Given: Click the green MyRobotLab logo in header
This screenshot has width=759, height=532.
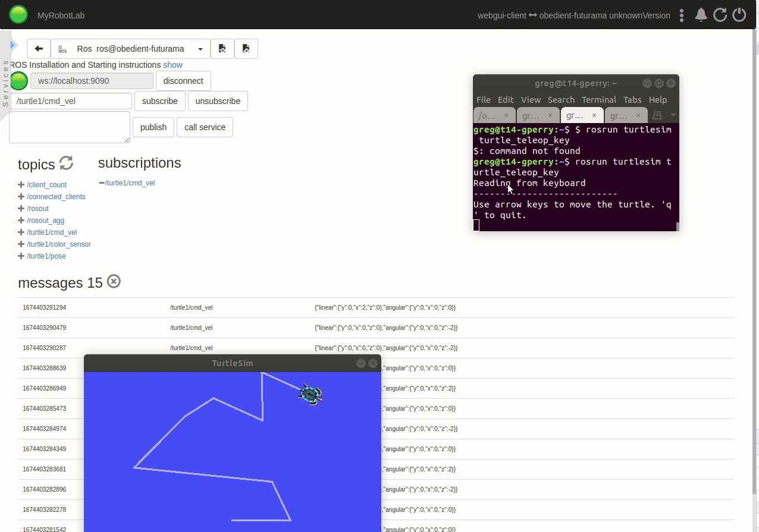Looking at the screenshot, I should pos(18,15).
